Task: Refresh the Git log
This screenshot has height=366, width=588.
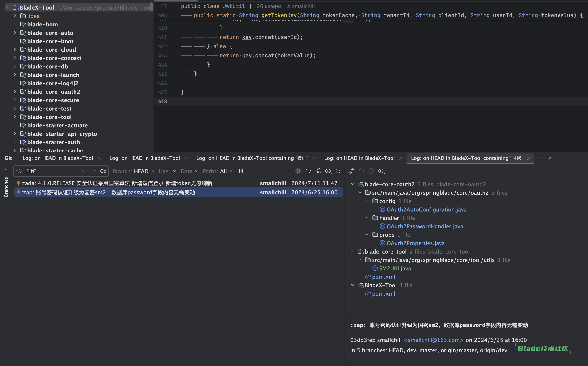Action: 308,171
